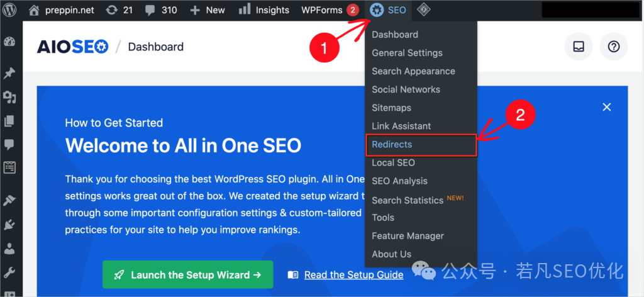
Task: Open the Dashboard gauge icon in sidebar
Action: pos(9,42)
